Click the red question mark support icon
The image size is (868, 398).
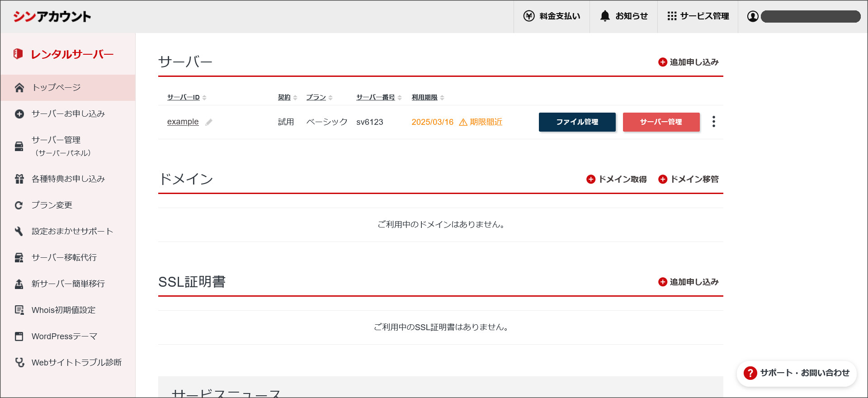[750, 373]
